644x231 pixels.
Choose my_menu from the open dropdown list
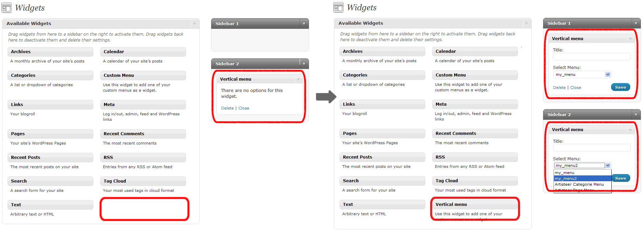[582, 173]
